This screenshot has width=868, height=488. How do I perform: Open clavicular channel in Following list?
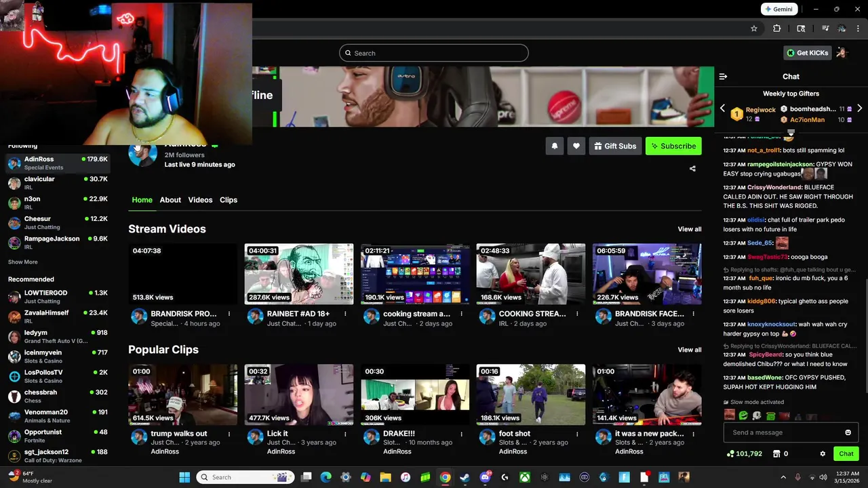58,183
